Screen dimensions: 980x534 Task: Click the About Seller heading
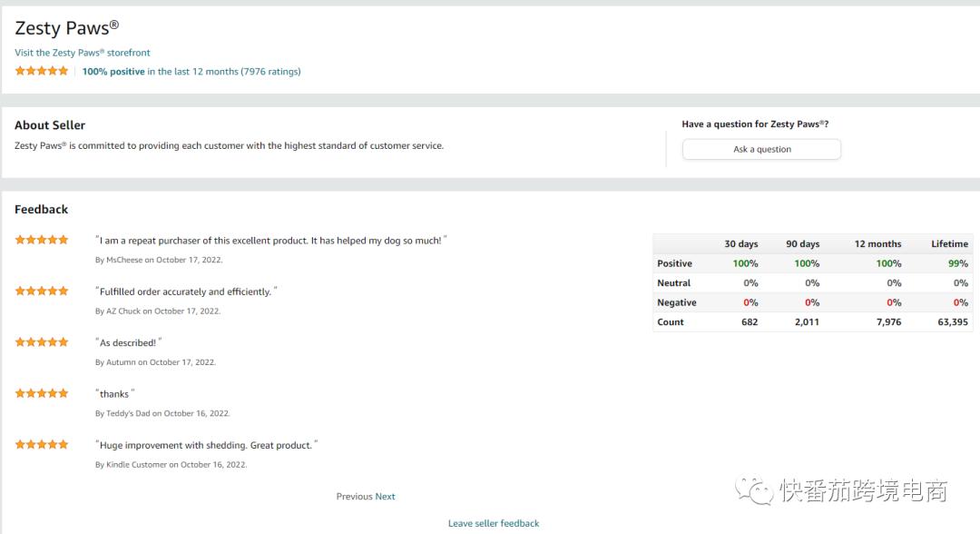50,125
